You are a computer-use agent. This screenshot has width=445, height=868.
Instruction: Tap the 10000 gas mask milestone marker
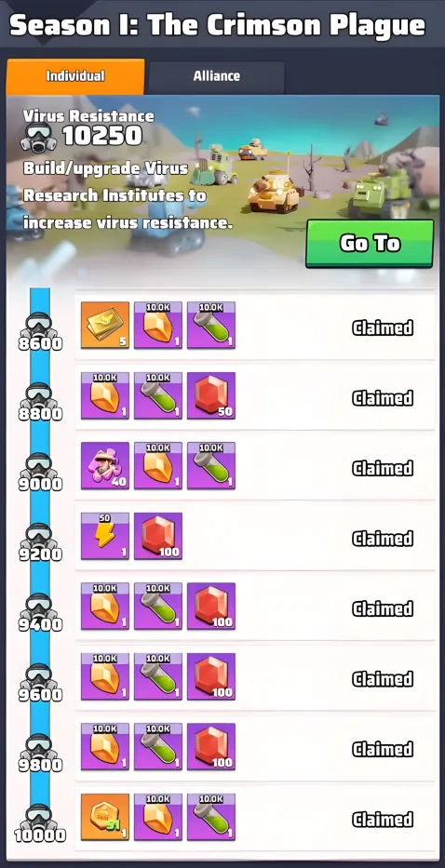click(x=39, y=823)
